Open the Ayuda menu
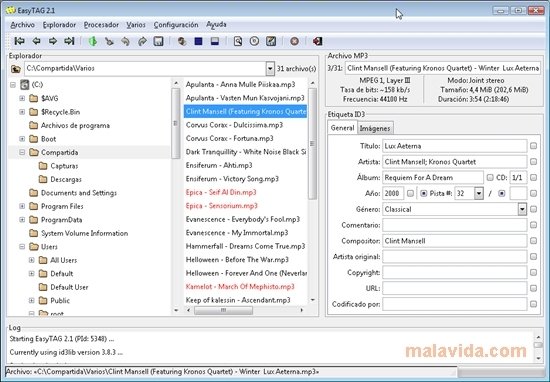This screenshot has width=550, height=382. click(x=216, y=25)
